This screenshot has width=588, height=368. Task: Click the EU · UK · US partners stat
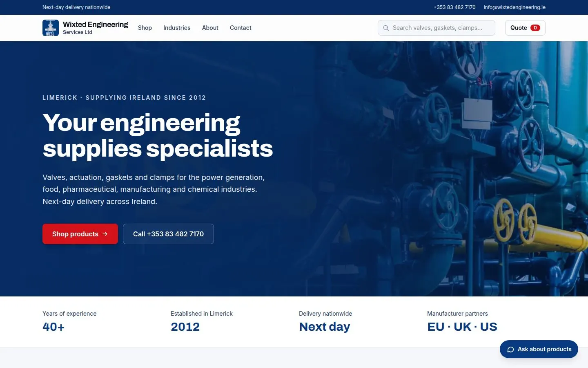click(x=462, y=327)
